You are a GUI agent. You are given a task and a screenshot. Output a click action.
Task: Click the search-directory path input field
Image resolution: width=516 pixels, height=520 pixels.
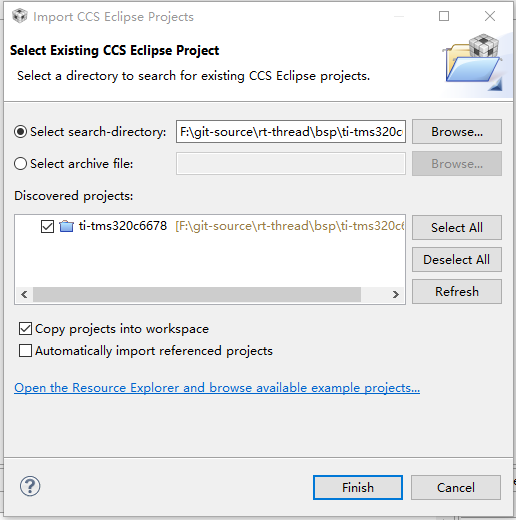(x=291, y=132)
